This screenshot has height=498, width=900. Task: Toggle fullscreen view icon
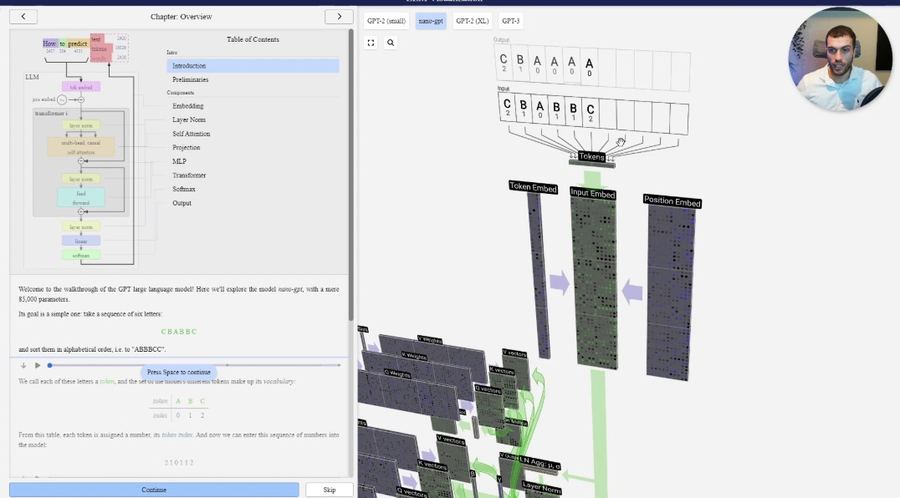click(371, 42)
